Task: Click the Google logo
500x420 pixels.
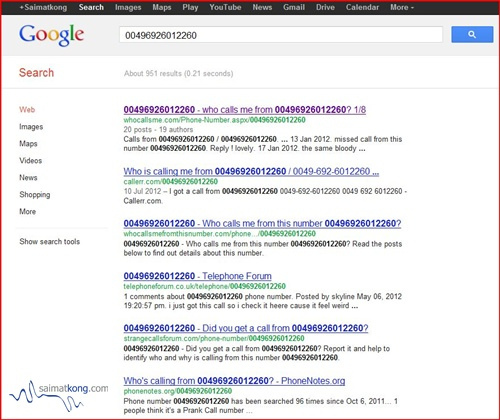Action: 52,35
